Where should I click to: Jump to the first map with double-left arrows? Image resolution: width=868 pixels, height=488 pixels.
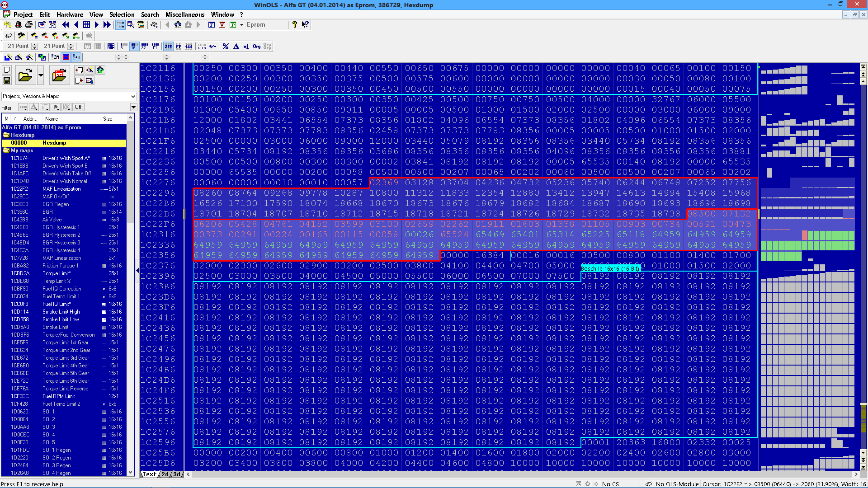[x=66, y=25]
